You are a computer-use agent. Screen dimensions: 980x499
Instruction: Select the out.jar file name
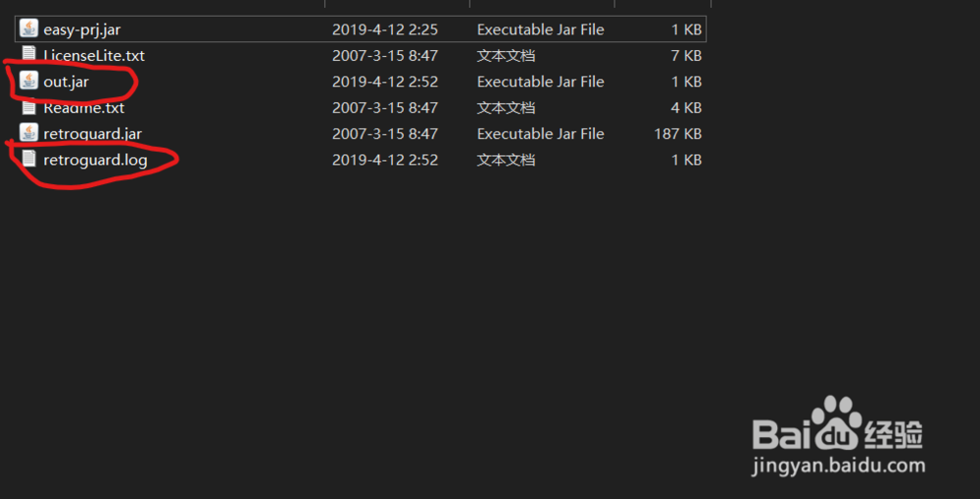67,81
